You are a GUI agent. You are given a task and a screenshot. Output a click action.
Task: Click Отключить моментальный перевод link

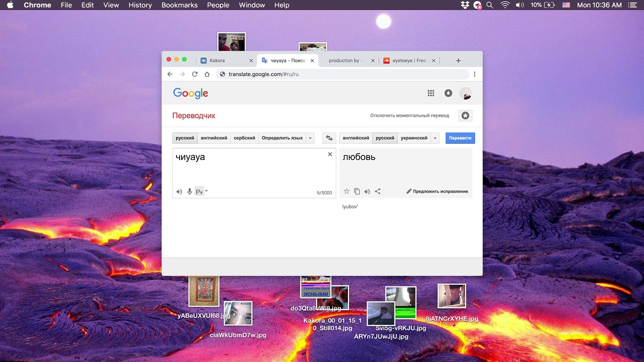(x=410, y=116)
